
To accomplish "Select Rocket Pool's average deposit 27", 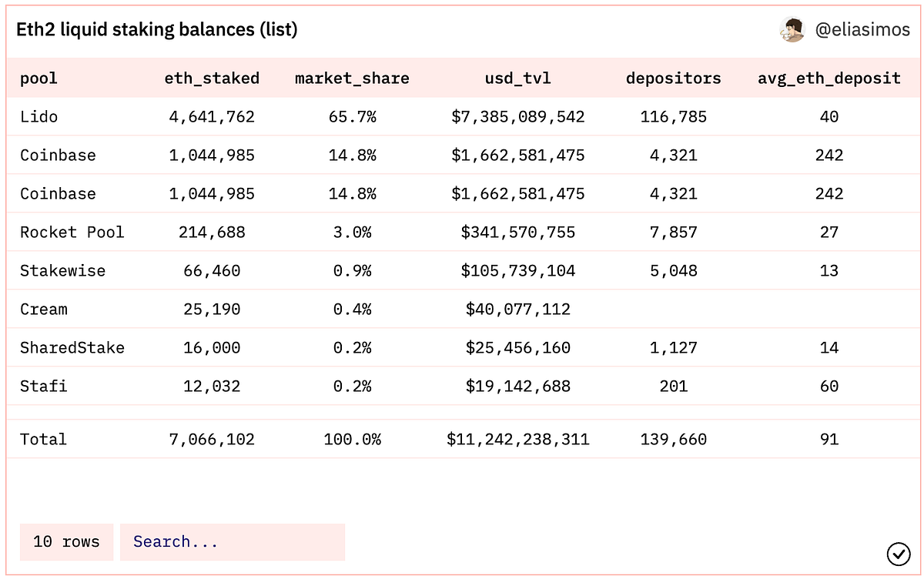I will click(x=829, y=233).
